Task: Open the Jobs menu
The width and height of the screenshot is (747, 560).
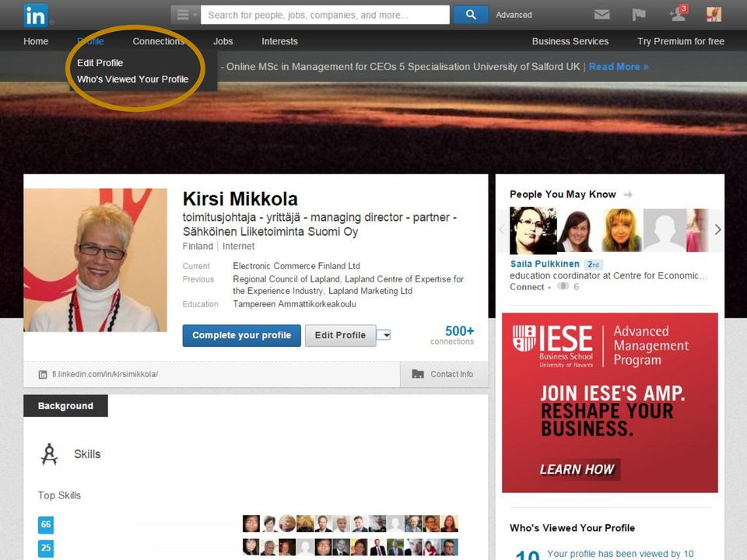Action: [223, 41]
